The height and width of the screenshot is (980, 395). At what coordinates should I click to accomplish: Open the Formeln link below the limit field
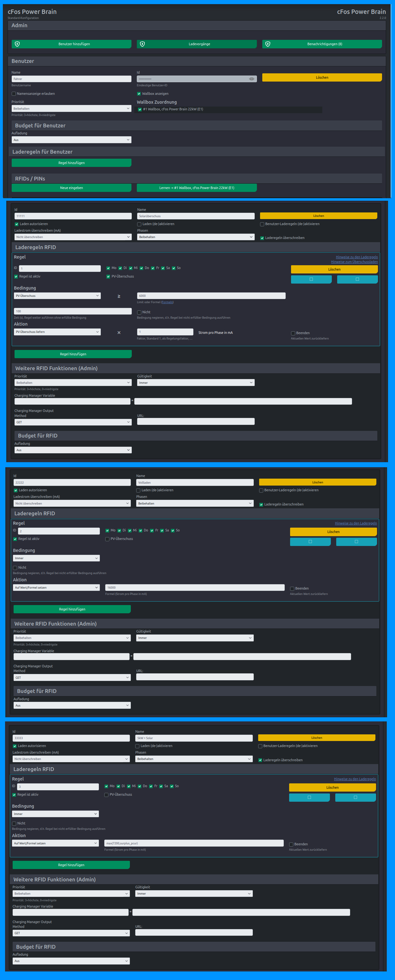167,302
